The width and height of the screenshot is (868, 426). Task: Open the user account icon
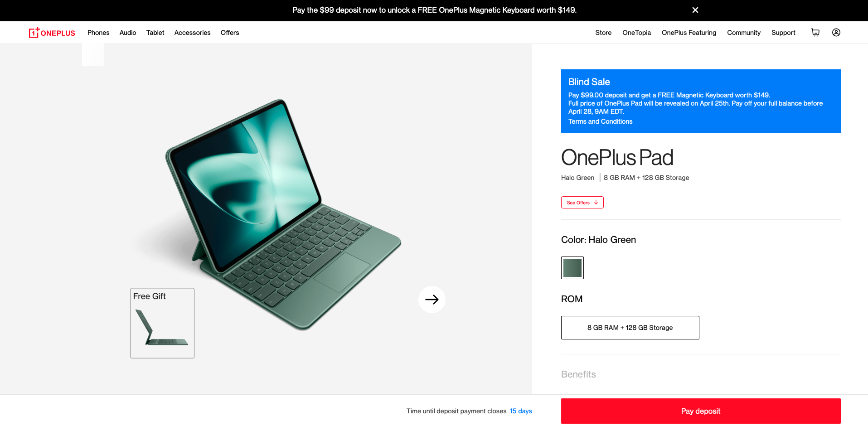tap(836, 33)
